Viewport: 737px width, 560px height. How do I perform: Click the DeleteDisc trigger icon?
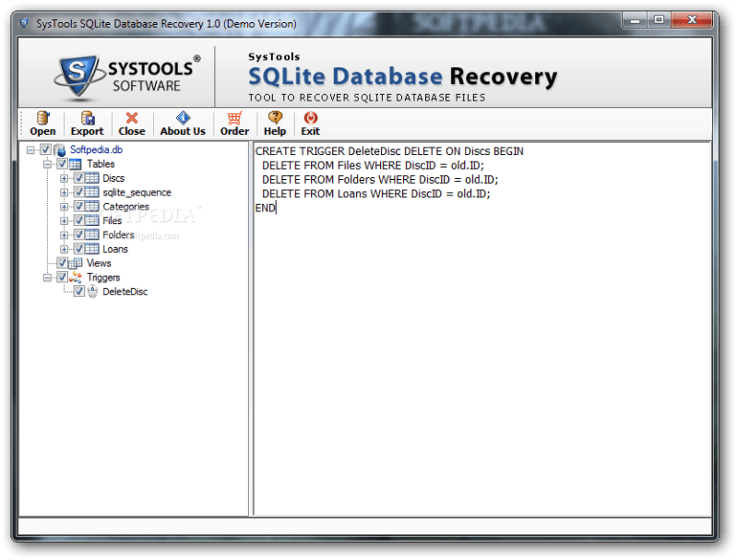pos(93,292)
